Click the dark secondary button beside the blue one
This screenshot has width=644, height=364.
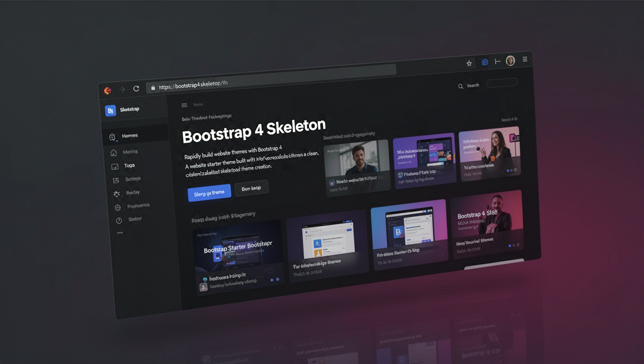tap(251, 188)
